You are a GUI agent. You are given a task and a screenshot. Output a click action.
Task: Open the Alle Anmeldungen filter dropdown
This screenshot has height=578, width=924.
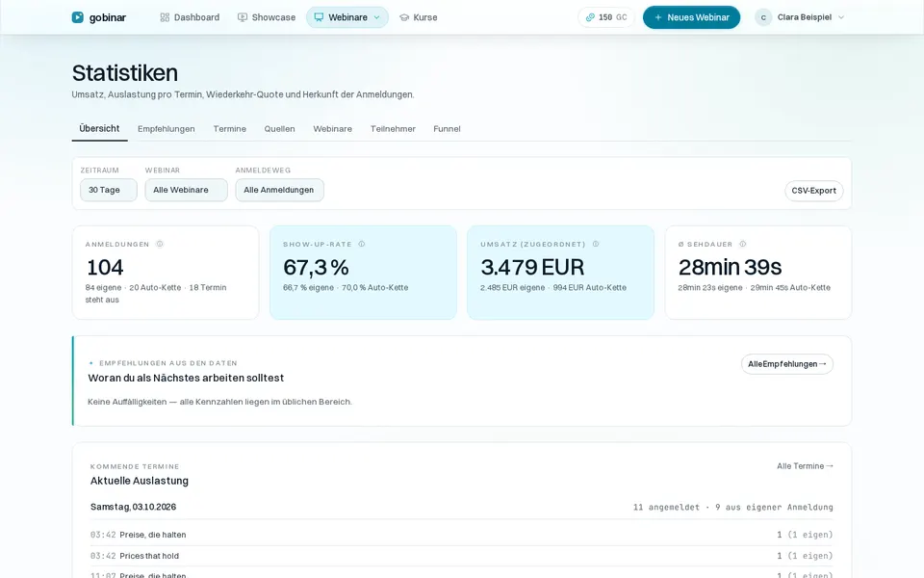click(279, 190)
